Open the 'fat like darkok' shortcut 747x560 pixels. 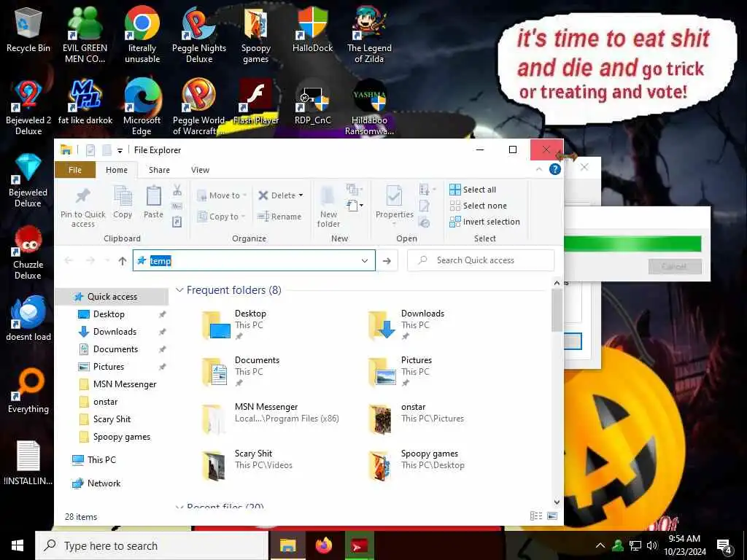[85, 102]
